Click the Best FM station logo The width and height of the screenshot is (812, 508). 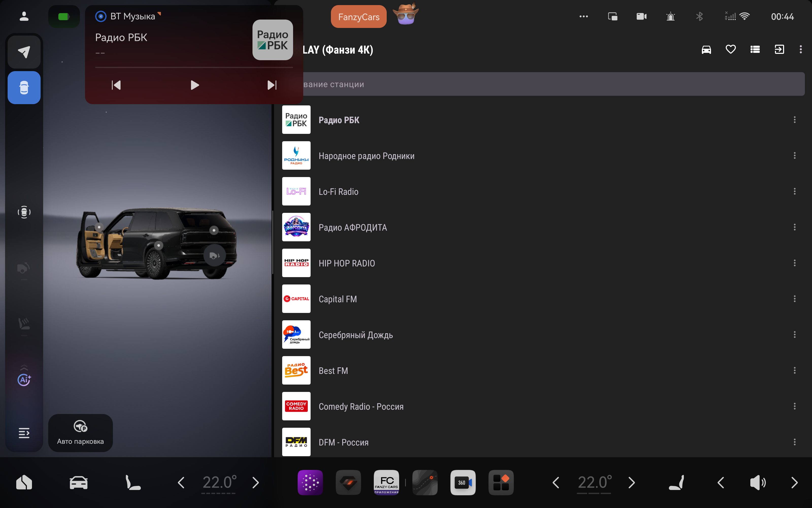[x=296, y=370]
